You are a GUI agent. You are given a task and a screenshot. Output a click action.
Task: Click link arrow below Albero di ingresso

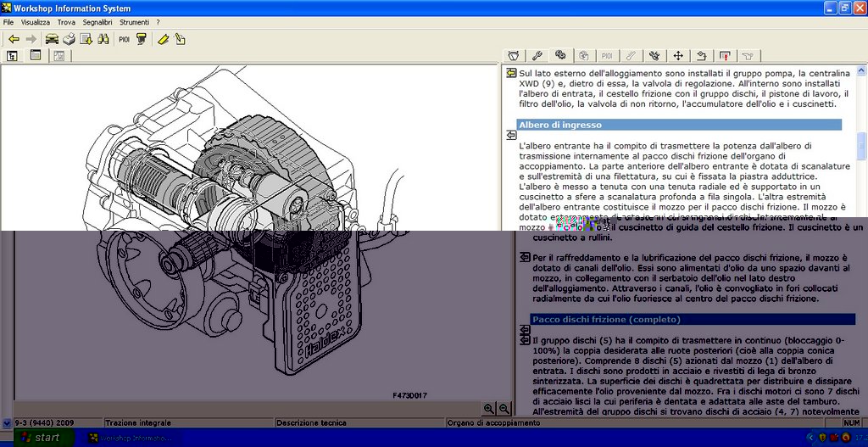511,135
